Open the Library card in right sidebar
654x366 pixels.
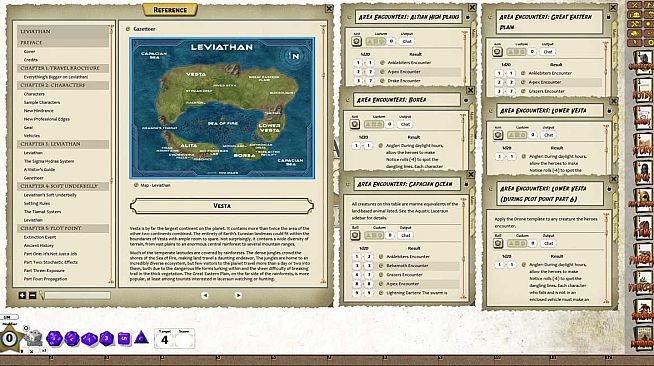tap(643, 338)
